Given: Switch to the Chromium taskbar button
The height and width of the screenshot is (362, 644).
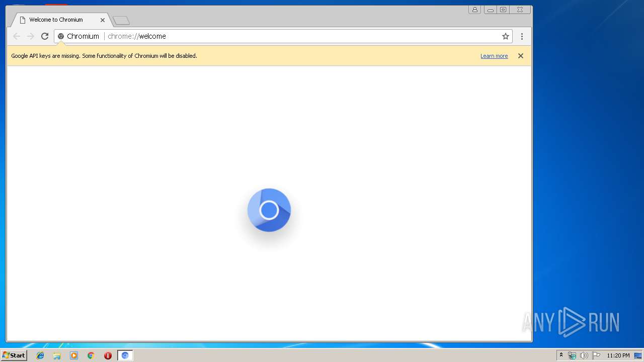Looking at the screenshot, I should click(x=125, y=355).
